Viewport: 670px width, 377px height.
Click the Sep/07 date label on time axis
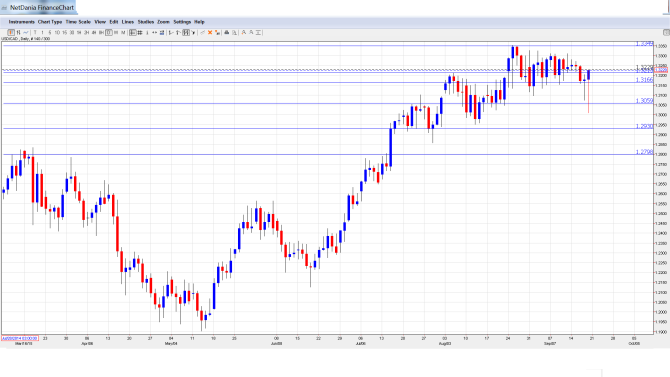(x=550, y=343)
